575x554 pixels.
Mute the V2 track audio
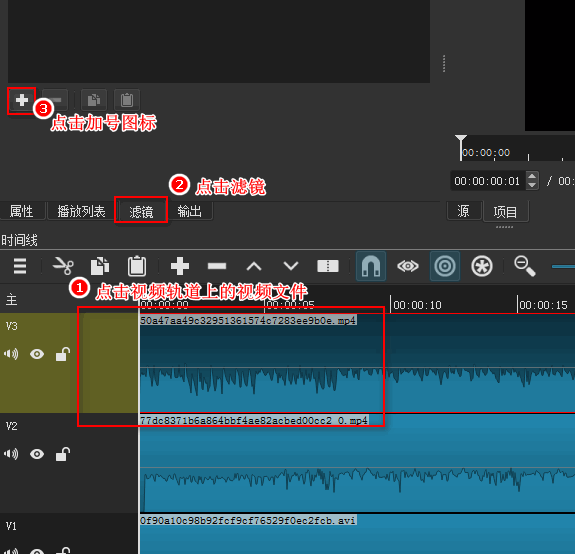(x=11, y=454)
